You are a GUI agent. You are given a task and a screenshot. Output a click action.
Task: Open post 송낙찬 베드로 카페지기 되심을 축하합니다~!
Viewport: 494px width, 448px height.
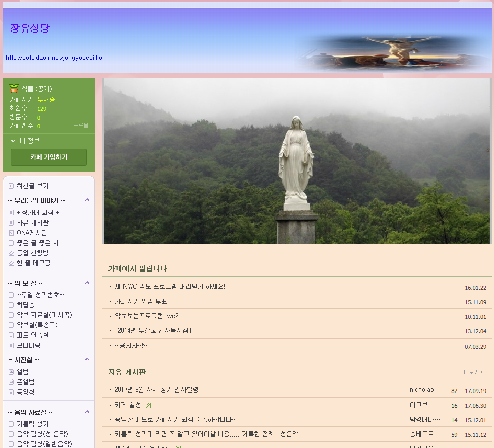coord(176,419)
